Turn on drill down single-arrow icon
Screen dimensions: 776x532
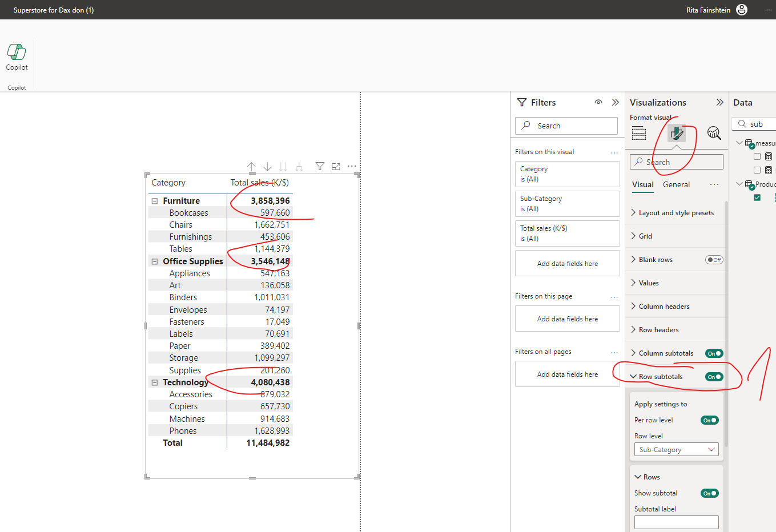click(267, 167)
